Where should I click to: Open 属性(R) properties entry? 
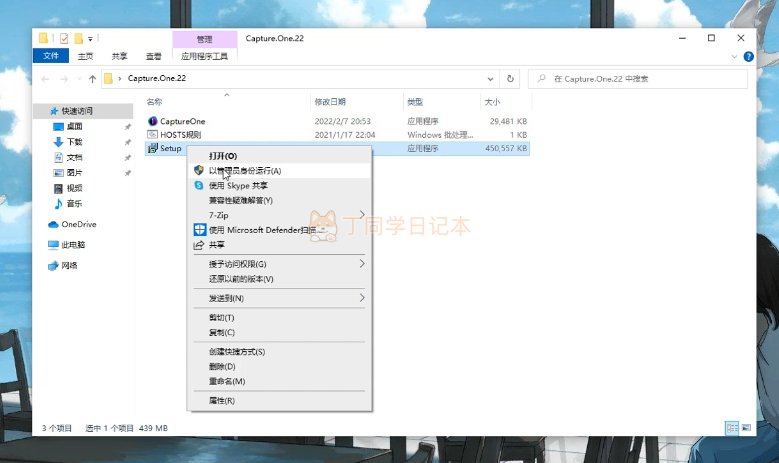click(279, 400)
